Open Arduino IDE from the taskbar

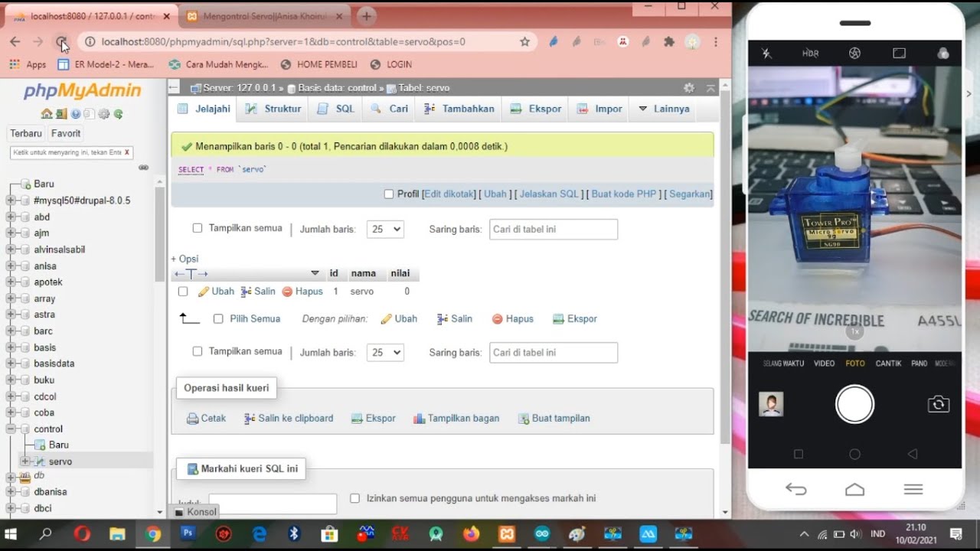click(543, 534)
